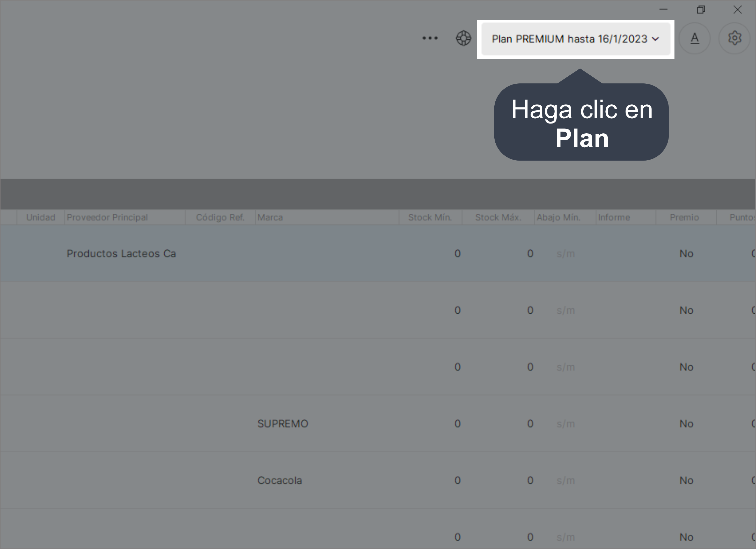The image size is (756, 549).
Task: Select the Cocacola brand cell
Action: [280, 481]
